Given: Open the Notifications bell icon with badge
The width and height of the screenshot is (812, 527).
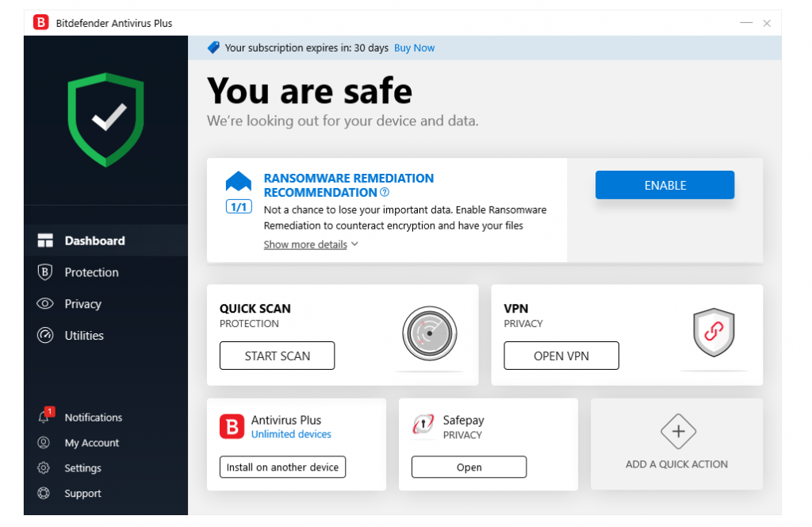Looking at the screenshot, I should coord(45,416).
